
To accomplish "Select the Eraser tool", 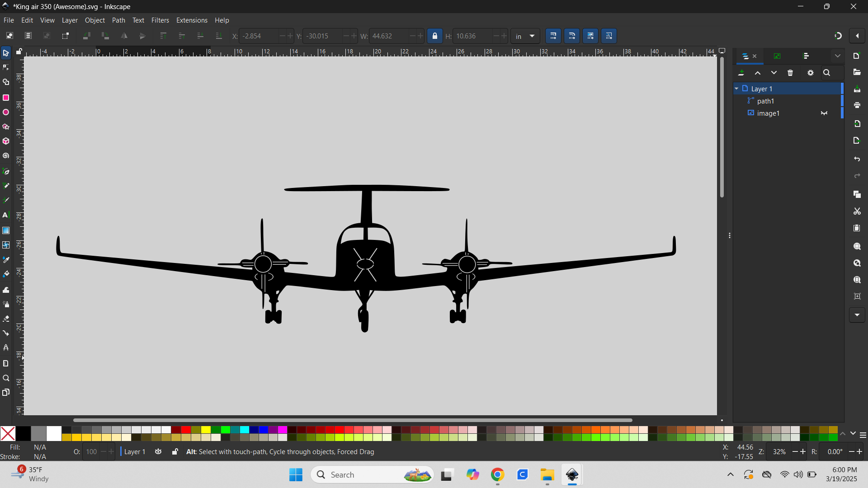I will (6, 319).
